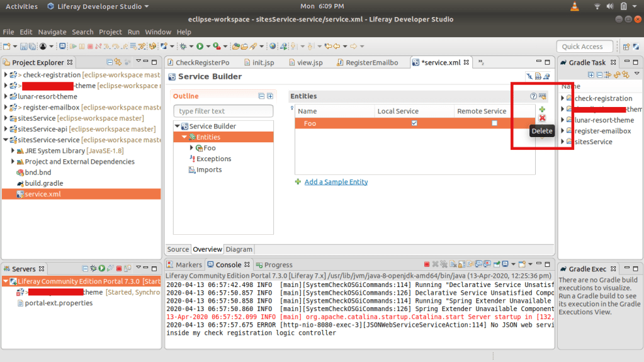Collapse the sitesService-service project

(x=6, y=140)
